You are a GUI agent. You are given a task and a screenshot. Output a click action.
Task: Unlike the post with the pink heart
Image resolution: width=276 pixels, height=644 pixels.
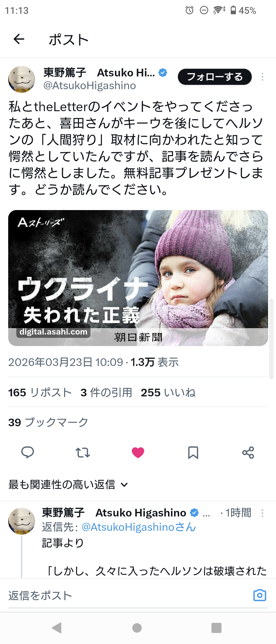[x=138, y=453]
